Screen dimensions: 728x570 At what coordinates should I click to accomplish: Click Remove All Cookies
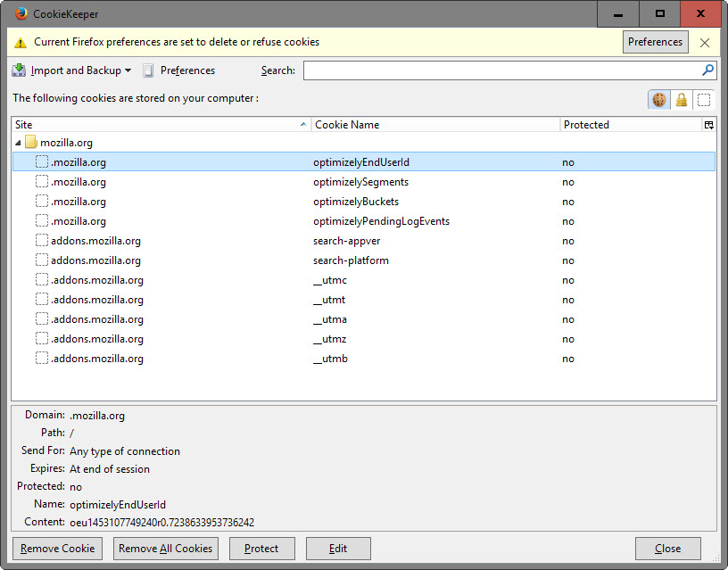pos(165,549)
